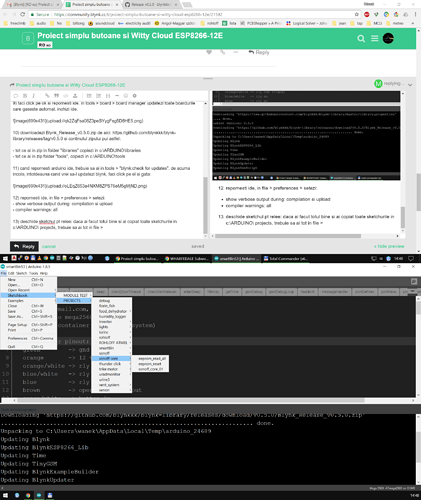
Task: Click the preview pane horizontal scrollbar
Action: click(288, 236)
